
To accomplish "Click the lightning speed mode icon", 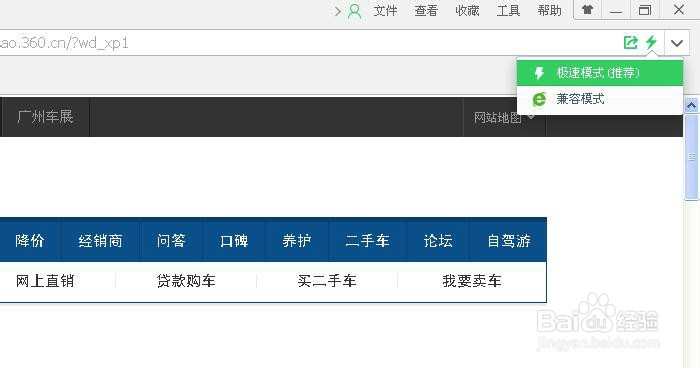I will 651,43.
